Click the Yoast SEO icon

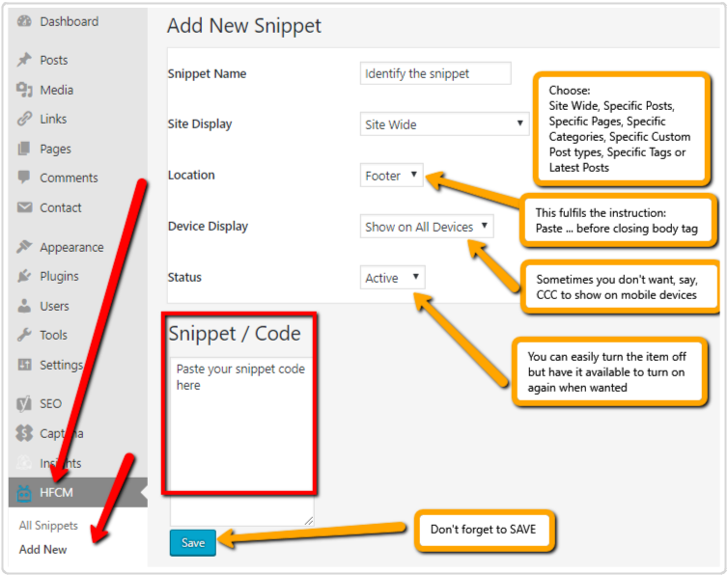[24, 403]
